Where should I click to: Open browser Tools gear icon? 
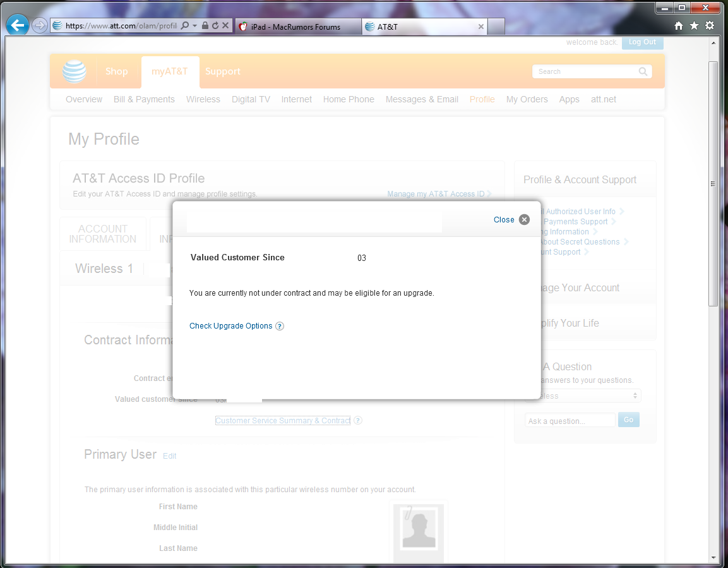coord(710,26)
